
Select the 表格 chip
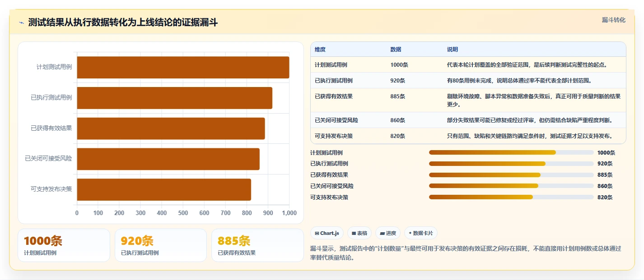359,233
